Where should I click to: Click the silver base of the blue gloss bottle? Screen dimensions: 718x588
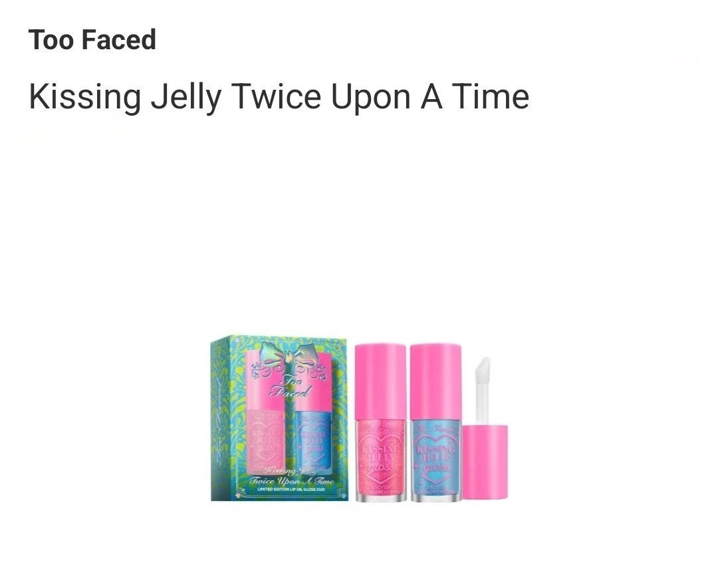[x=436, y=498]
